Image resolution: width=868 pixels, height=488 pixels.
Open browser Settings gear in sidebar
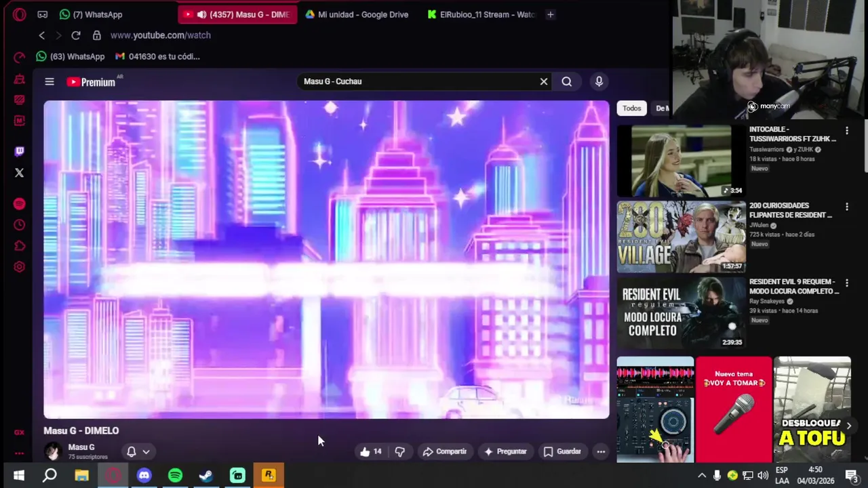[19, 267]
